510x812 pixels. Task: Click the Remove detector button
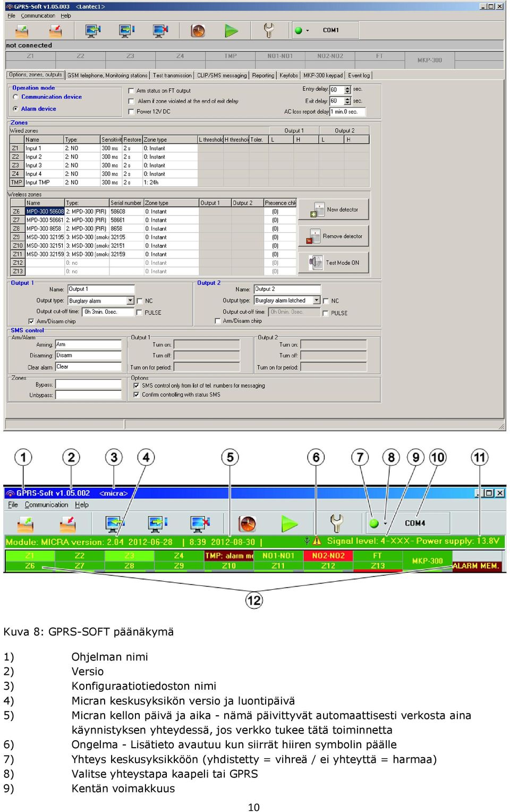coord(334,236)
